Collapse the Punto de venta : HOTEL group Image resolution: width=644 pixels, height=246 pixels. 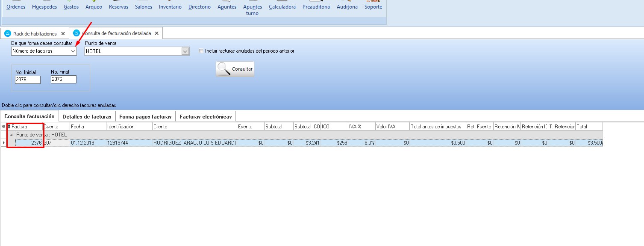(x=12, y=135)
